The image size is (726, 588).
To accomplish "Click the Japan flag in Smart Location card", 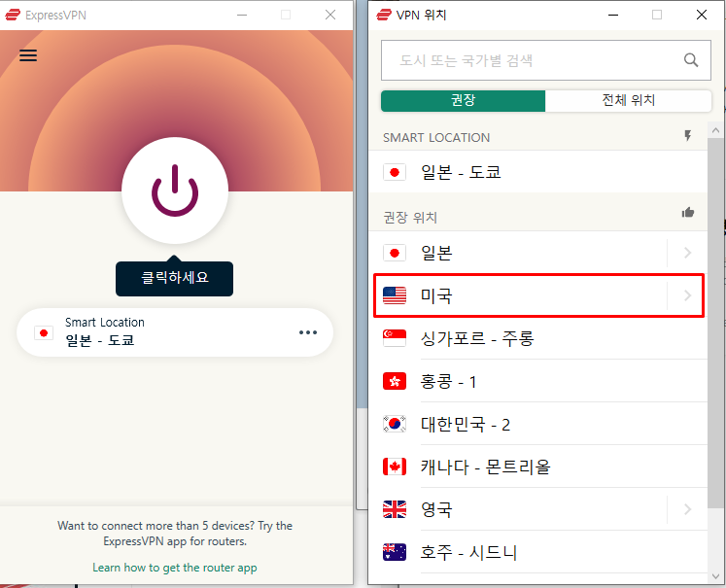I will 44,333.
